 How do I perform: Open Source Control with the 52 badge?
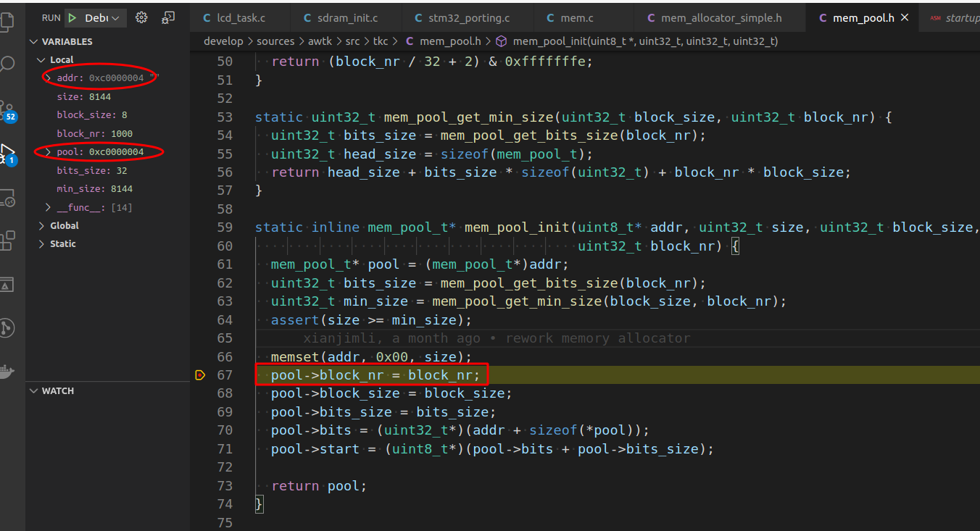[7, 111]
